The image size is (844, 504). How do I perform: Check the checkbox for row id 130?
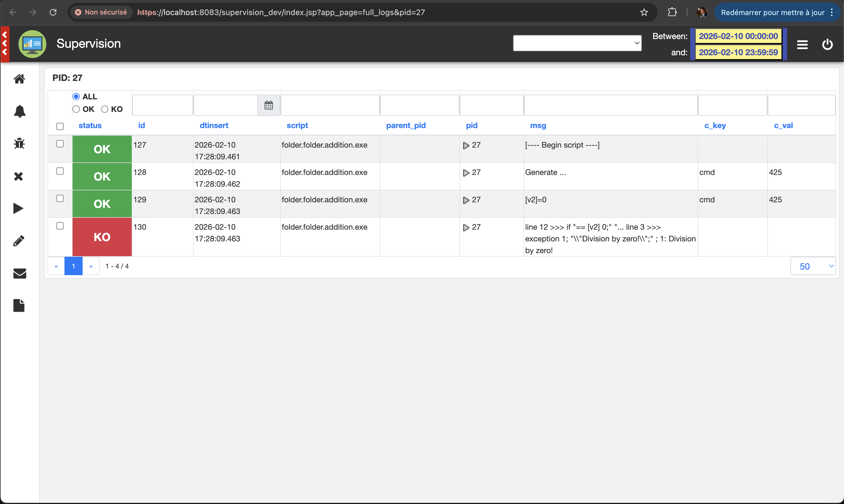(60, 226)
